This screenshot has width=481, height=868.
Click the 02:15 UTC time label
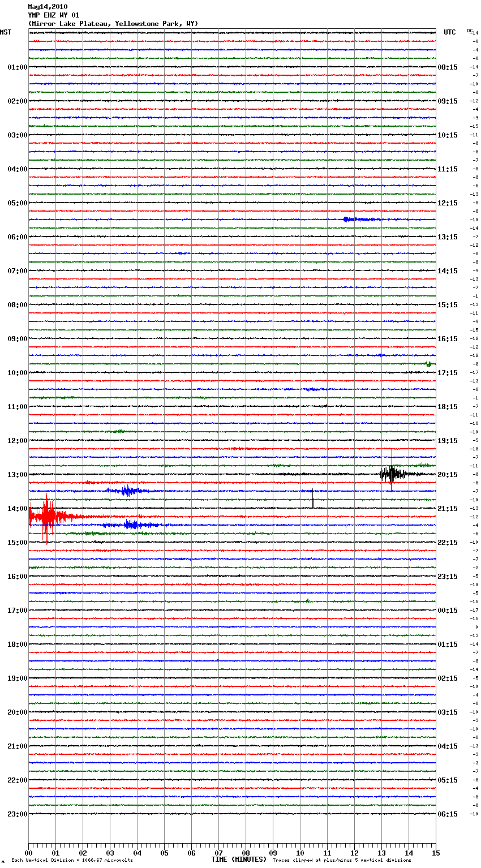point(448,678)
